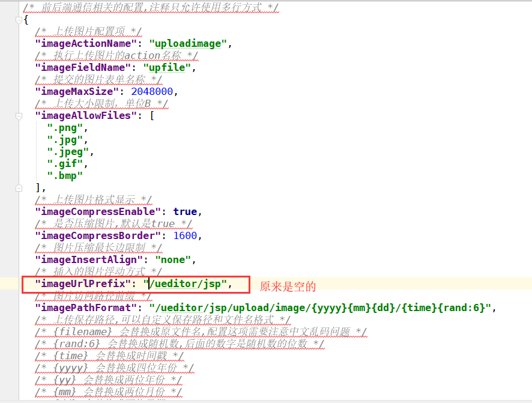Click the comment about 上传保存路径
This screenshot has width=532, height=403.
click(163, 320)
